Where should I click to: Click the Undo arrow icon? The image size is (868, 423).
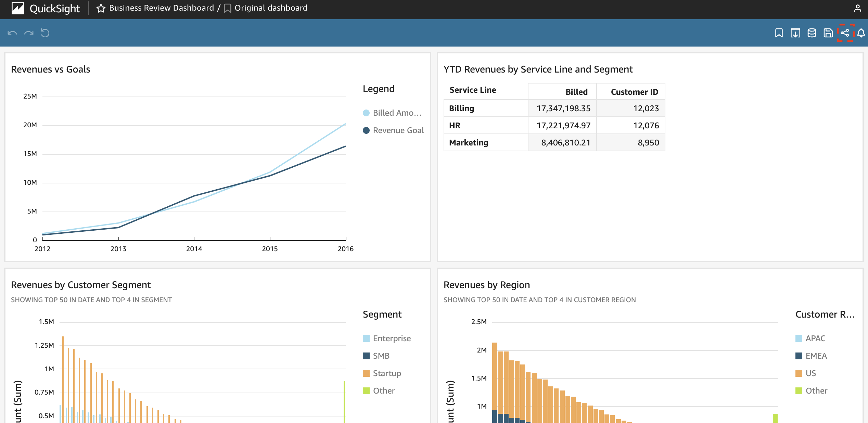(x=12, y=33)
